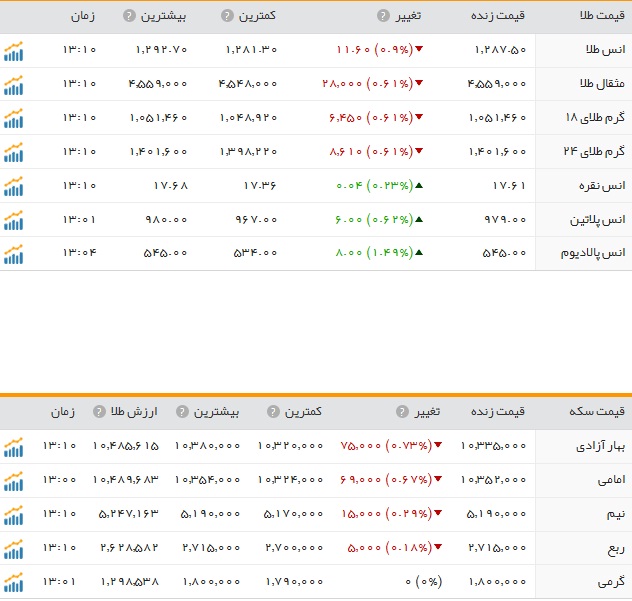Open chart icon for گرمی coin
632x601 pixels.
pos(14,582)
